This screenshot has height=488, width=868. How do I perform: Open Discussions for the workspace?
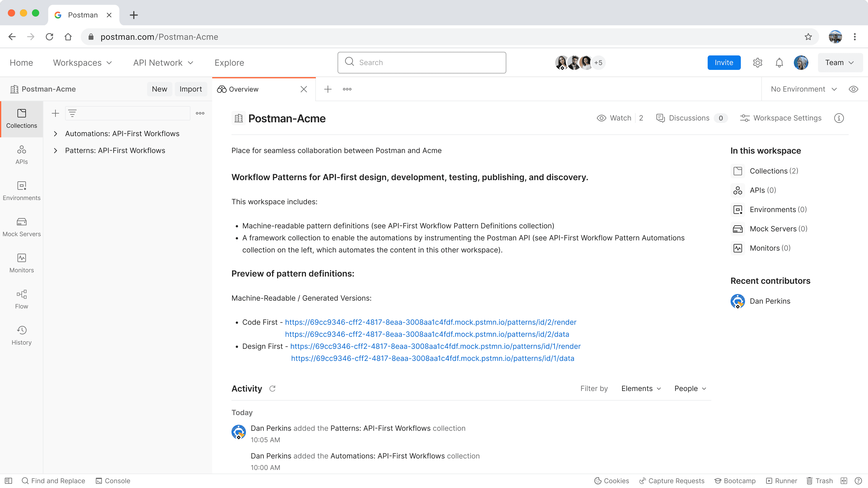[x=692, y=118]
